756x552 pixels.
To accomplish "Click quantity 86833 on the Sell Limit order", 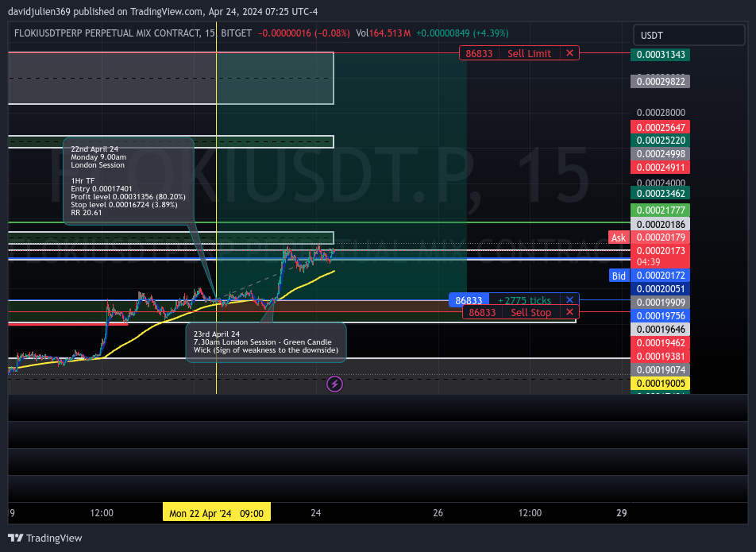I will point(480,53).
